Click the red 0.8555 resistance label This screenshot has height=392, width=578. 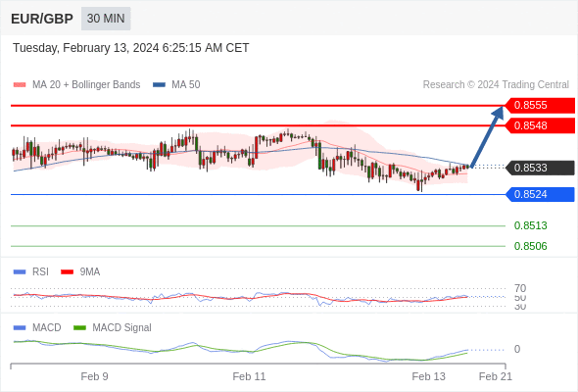[x=540, y=105]
